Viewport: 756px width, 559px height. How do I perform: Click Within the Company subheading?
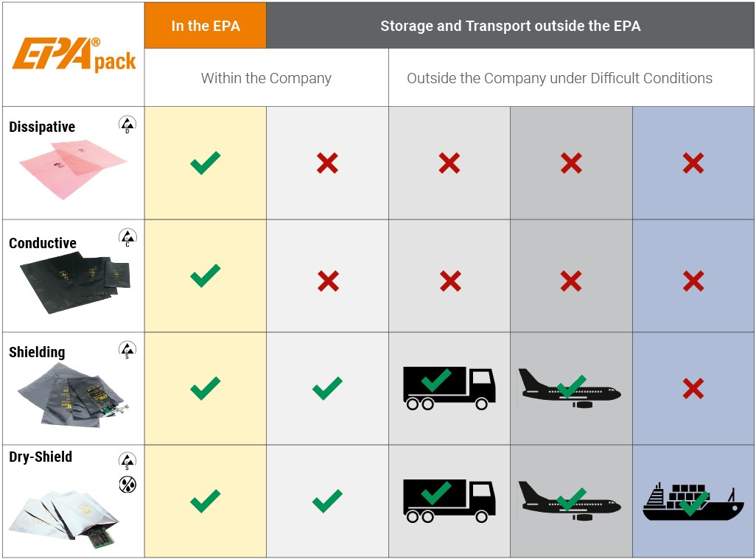[x=266, y=78]
